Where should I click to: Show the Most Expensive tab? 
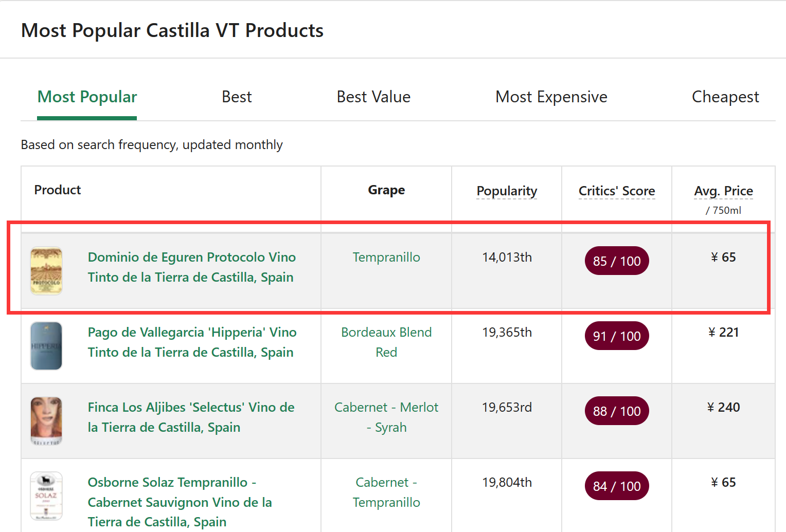pyautogui.click(x=551, y=97)
